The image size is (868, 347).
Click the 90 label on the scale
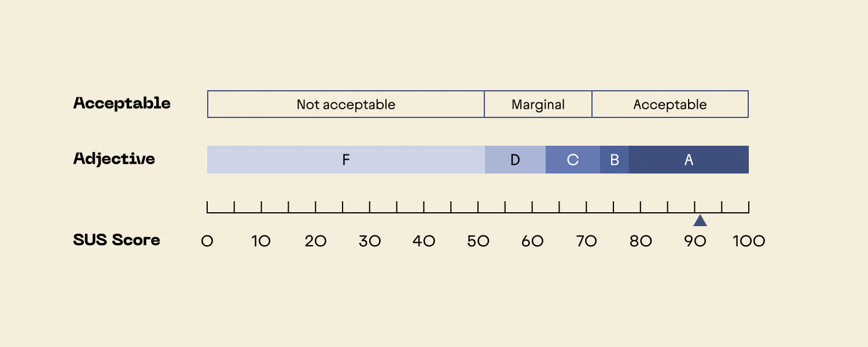pyautogui.click(x=694, y=241)
